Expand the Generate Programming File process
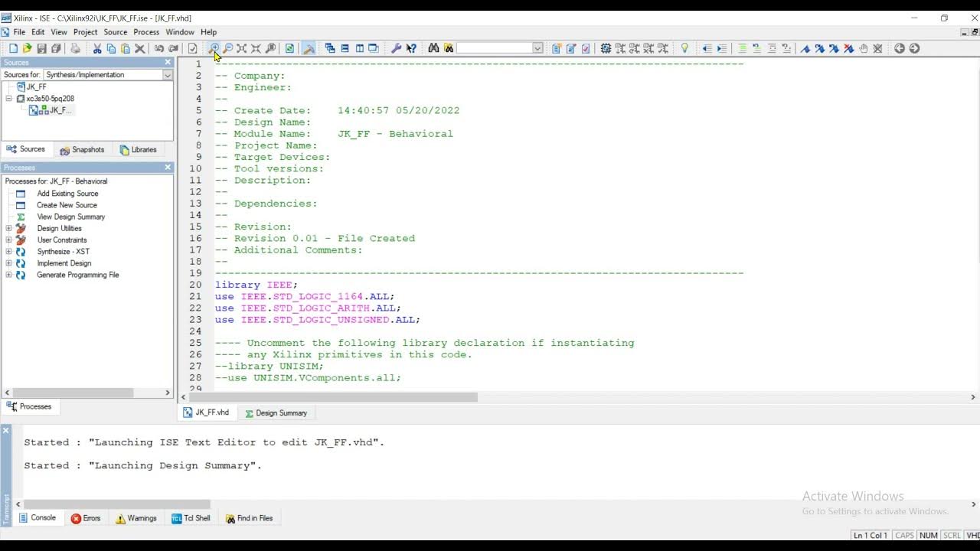 point(9,275)
